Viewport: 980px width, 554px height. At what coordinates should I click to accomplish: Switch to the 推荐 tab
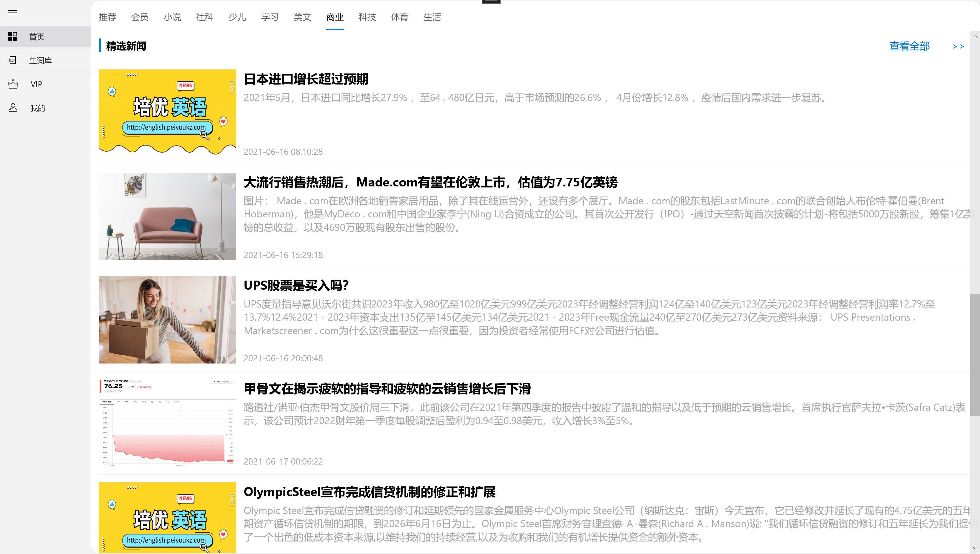(107, 17)
